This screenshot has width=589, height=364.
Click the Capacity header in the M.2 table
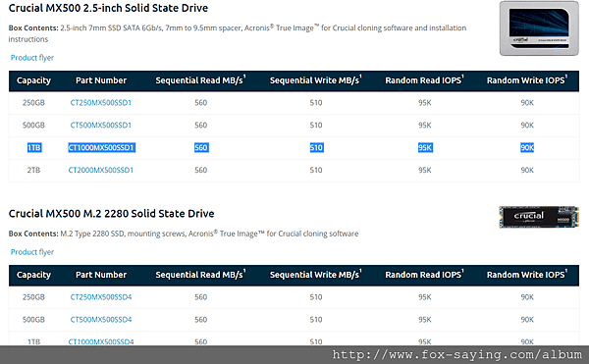pyautogui.click(x=33, y=275)
